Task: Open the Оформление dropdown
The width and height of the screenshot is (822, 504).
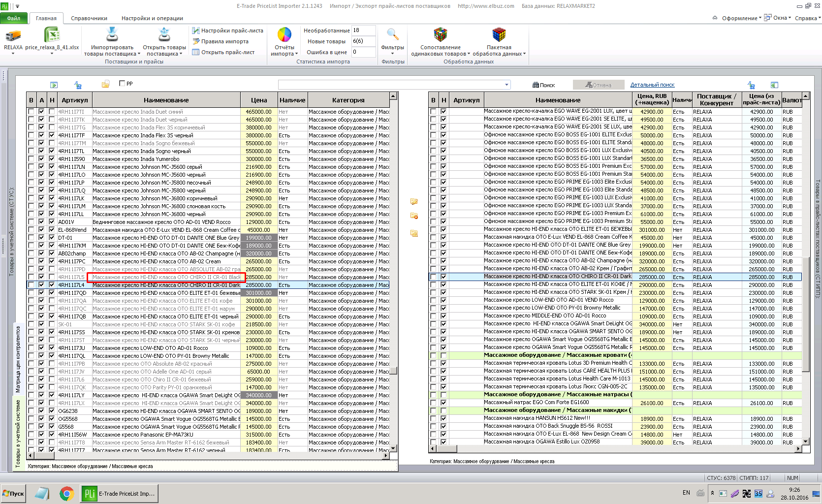Action: pos(741,18)
